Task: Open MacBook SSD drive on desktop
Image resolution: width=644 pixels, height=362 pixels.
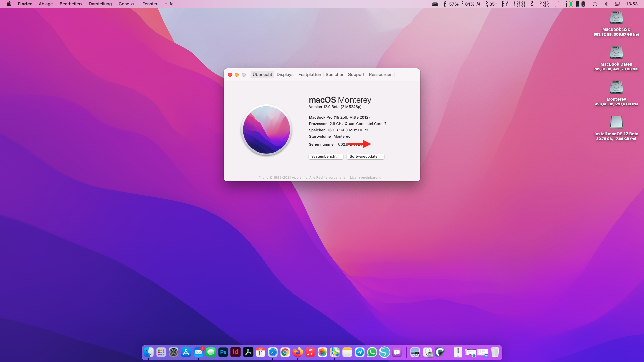Action: (x=616, y=18)
